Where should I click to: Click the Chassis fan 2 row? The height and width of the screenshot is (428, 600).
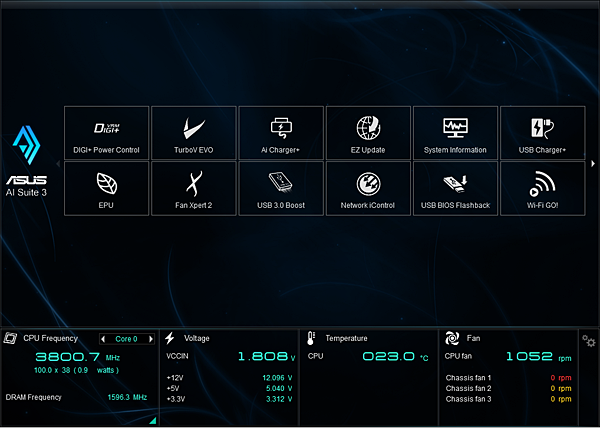point(509,389)
